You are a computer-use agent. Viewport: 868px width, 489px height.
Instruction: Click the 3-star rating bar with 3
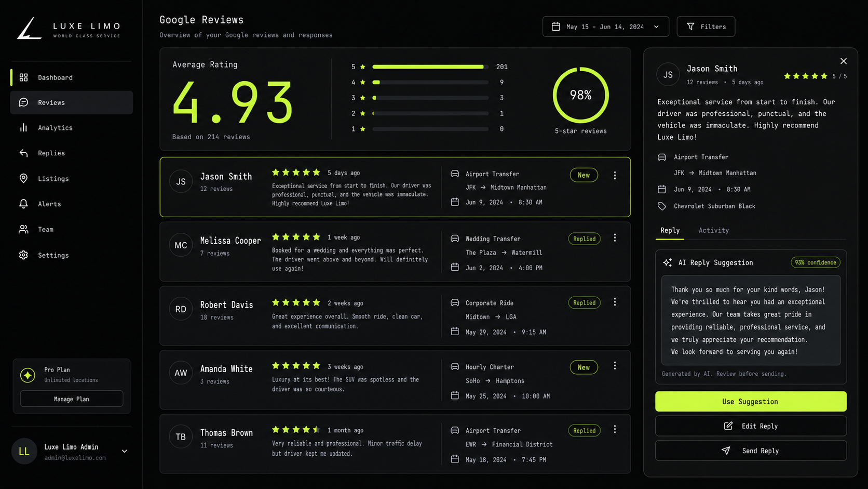[430, 98]
